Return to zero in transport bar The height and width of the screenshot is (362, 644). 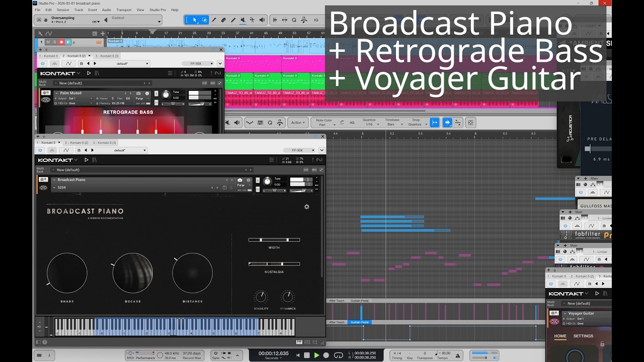point(297,355)
